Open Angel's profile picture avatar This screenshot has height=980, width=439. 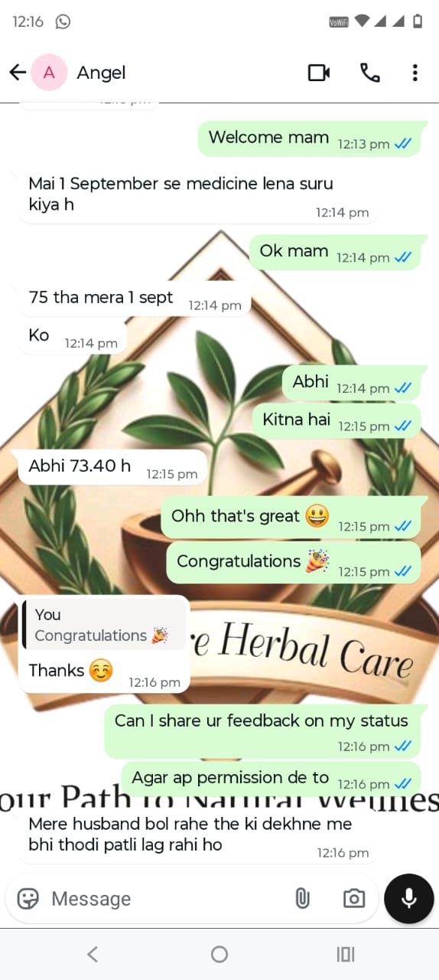pos(49,73)
